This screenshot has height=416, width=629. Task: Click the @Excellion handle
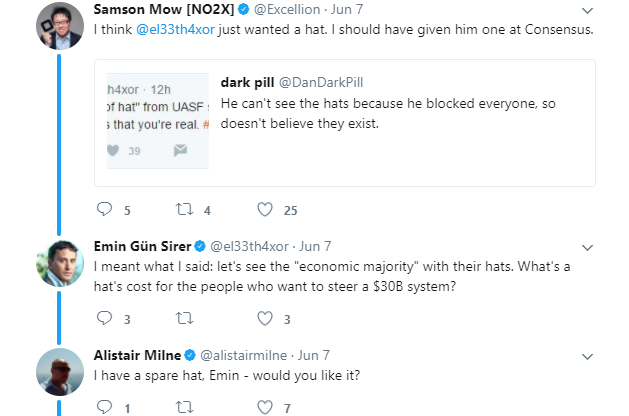(x=288, y=9)
